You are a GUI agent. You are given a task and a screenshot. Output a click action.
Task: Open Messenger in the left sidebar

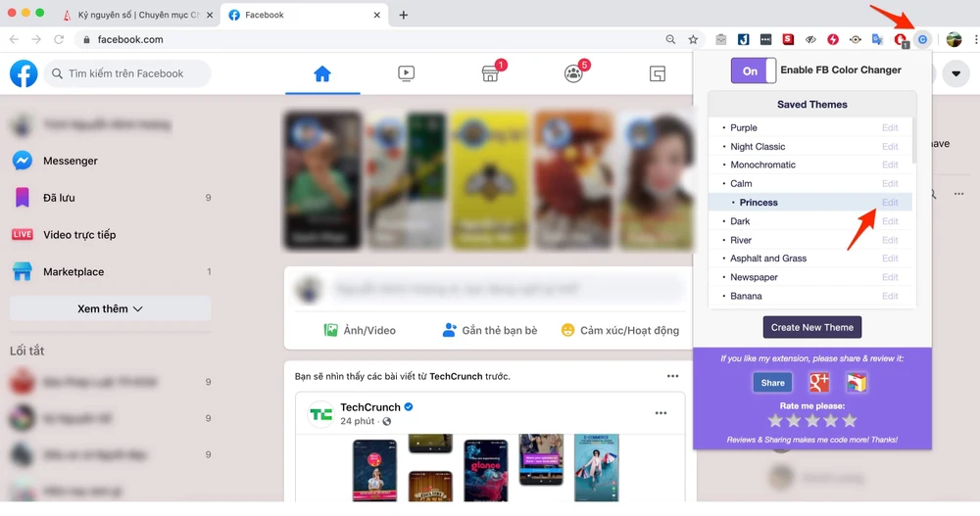coord(70,161)
